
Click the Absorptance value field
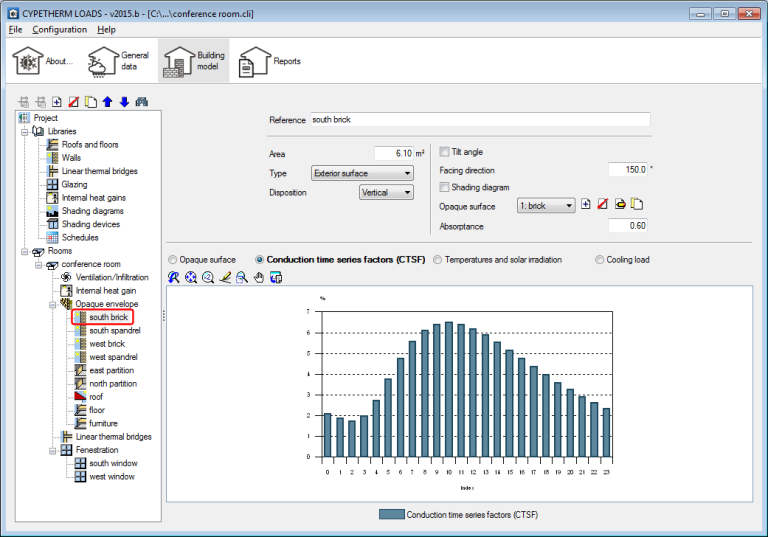(626, 226)
